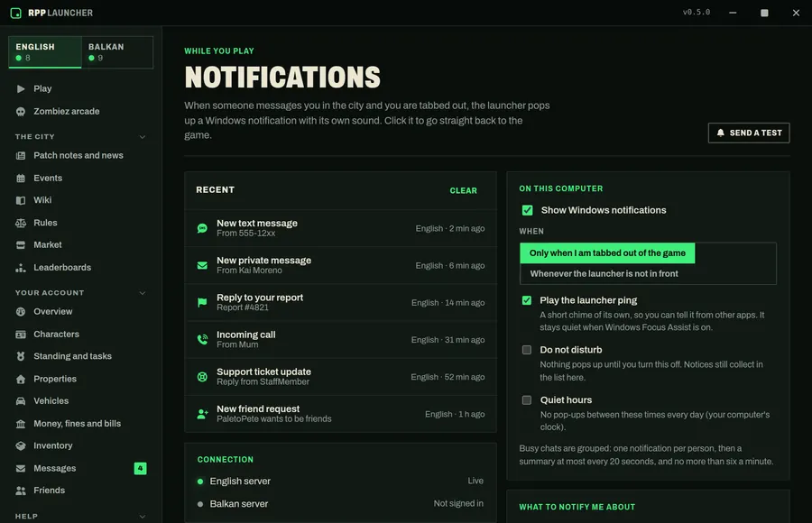This screenshot has width=812, height=523.
Task: Click the Wiki book icon
Action: click(21, 200)
